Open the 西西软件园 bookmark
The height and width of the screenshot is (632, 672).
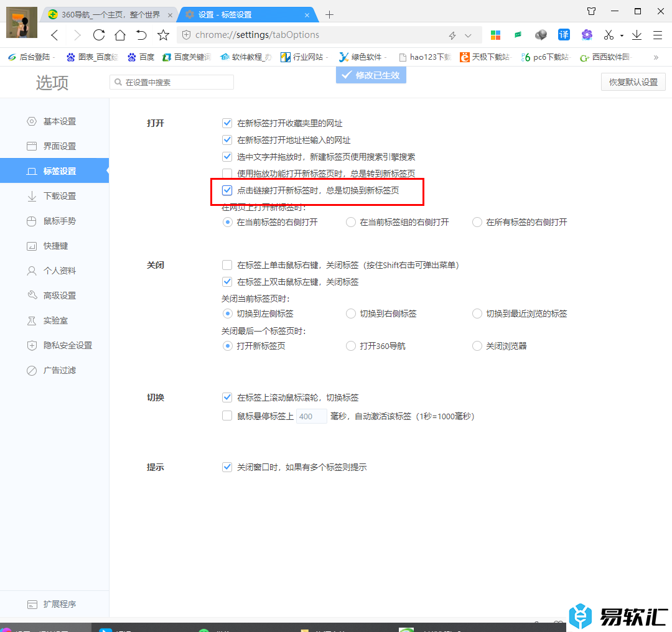tap(606, 57)
